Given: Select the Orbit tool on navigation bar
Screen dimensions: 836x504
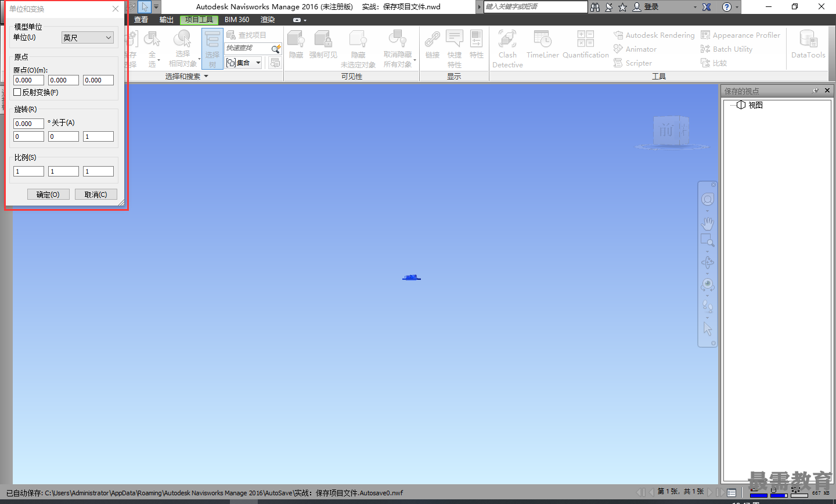Looking at the screenshot, I should [707, 262].
